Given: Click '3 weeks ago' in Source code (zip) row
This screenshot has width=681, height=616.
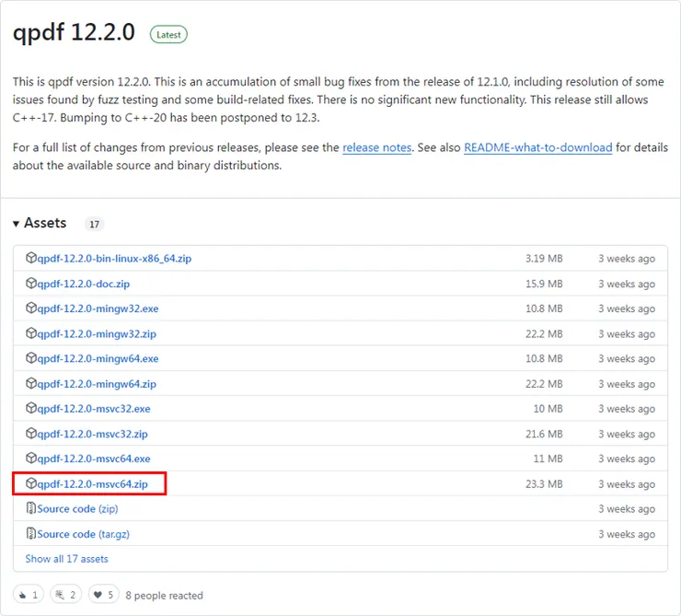Looking at the screenshot, I should (x=627, y=508).
